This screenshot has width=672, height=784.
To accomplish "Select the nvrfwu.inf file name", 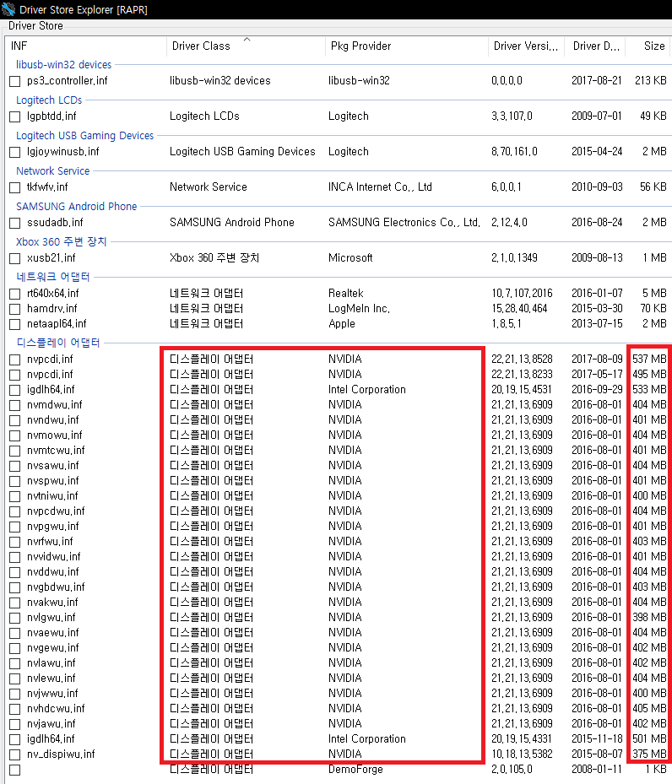I will [x=50, y=542].
